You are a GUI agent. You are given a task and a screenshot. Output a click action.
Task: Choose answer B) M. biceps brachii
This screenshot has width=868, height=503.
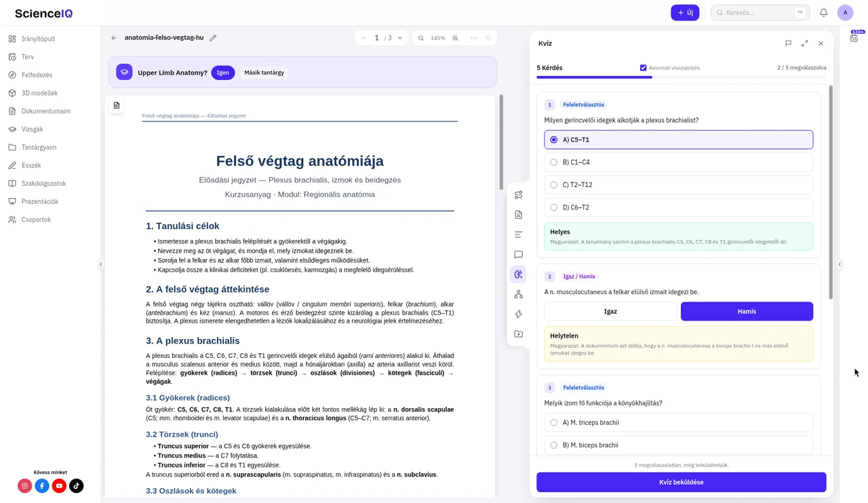(678, 445)
